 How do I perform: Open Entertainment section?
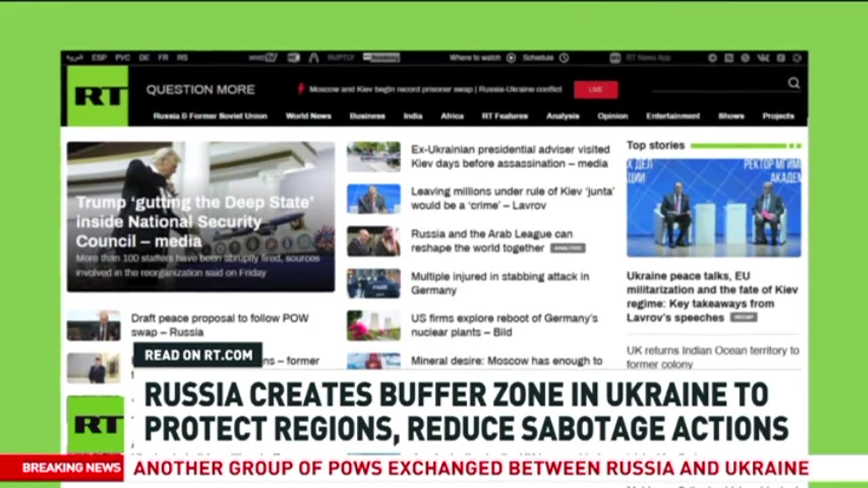coord(673,116)
